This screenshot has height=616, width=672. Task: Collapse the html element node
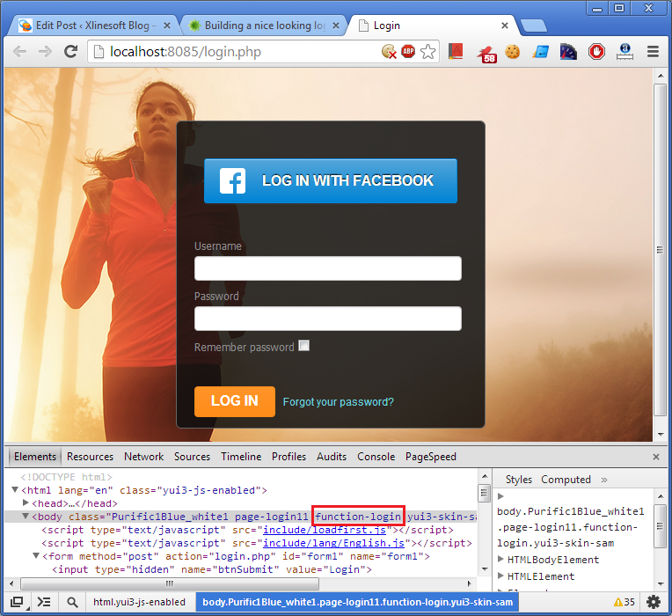click(15, 489)
